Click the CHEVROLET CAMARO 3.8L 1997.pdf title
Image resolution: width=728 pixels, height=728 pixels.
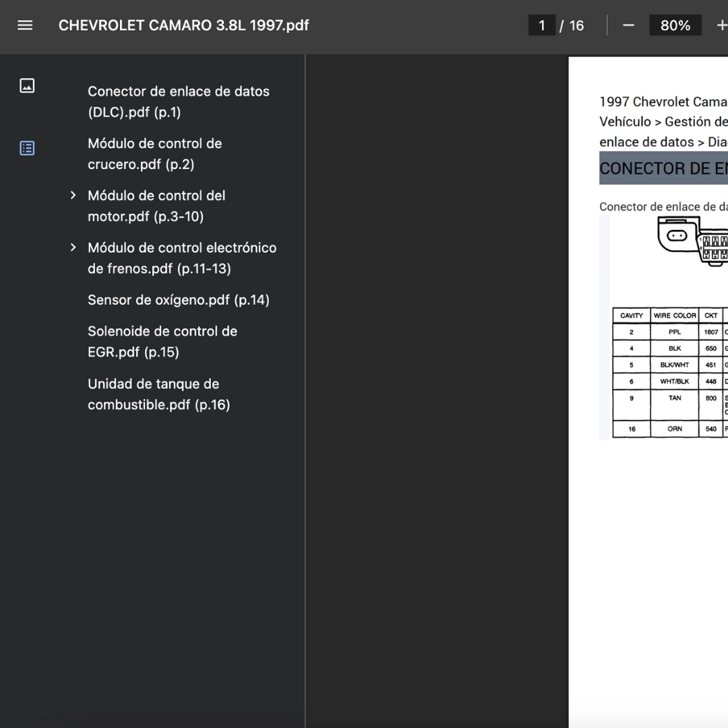[x=183, y=26]
